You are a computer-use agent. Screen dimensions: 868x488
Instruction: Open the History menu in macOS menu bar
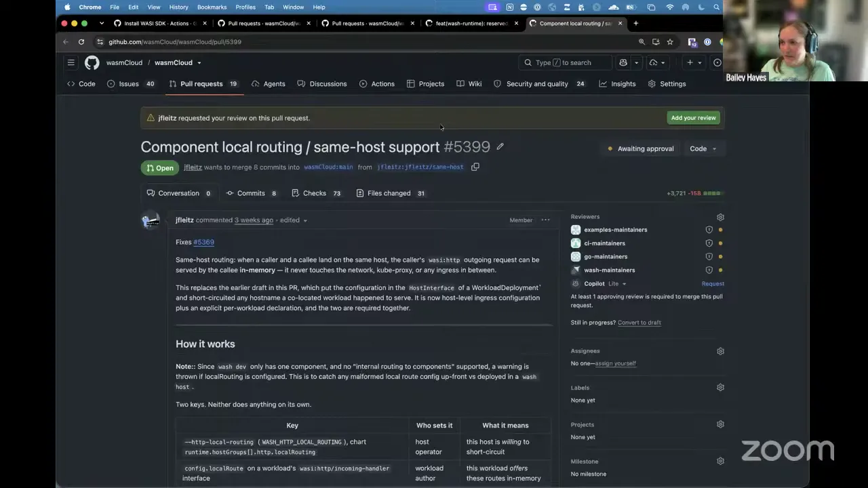179,7
